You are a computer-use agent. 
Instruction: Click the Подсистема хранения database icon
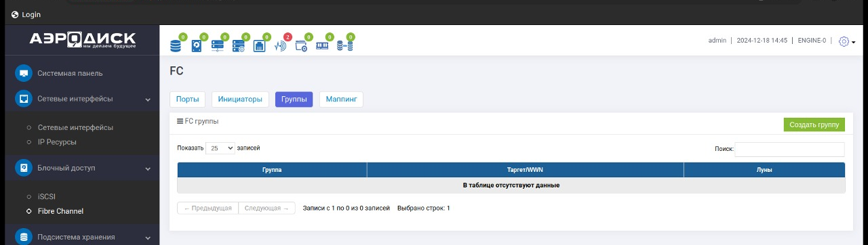[x=24, y=237]
